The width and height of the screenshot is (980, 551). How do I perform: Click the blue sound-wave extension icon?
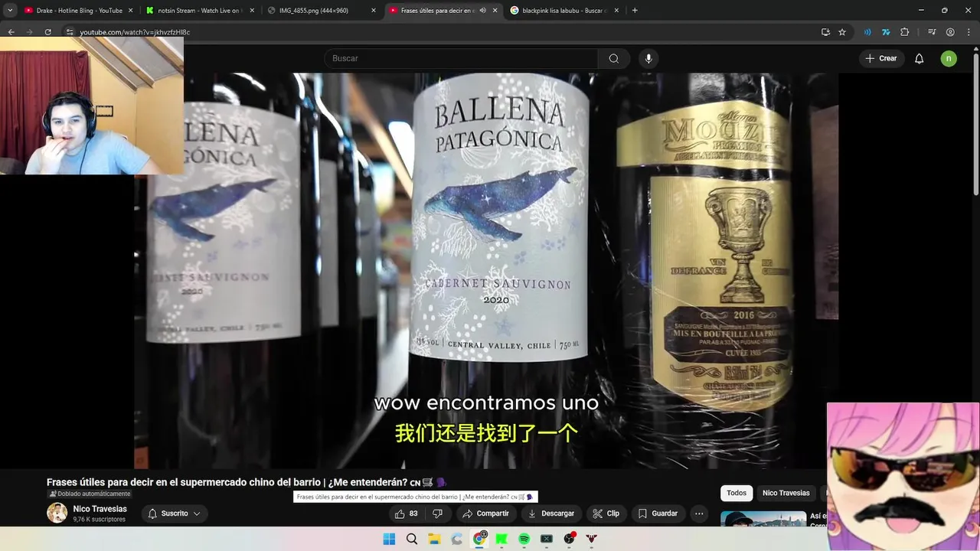tap(867, 32)
